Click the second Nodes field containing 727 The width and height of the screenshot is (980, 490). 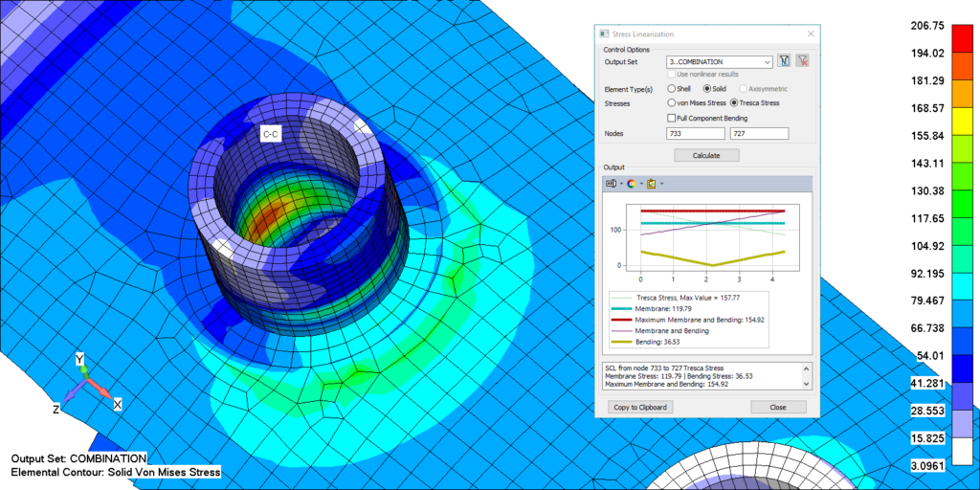[759, 133]
